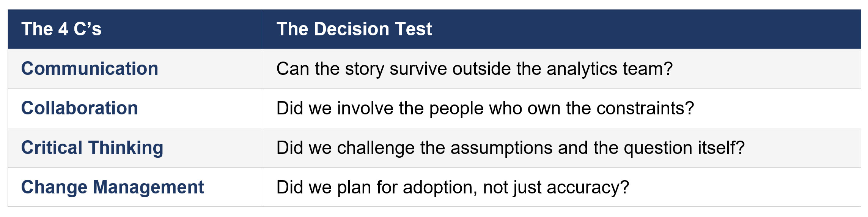Select the "Did we plan for adoption" question
Screen dimensions: 868x217
453,187
